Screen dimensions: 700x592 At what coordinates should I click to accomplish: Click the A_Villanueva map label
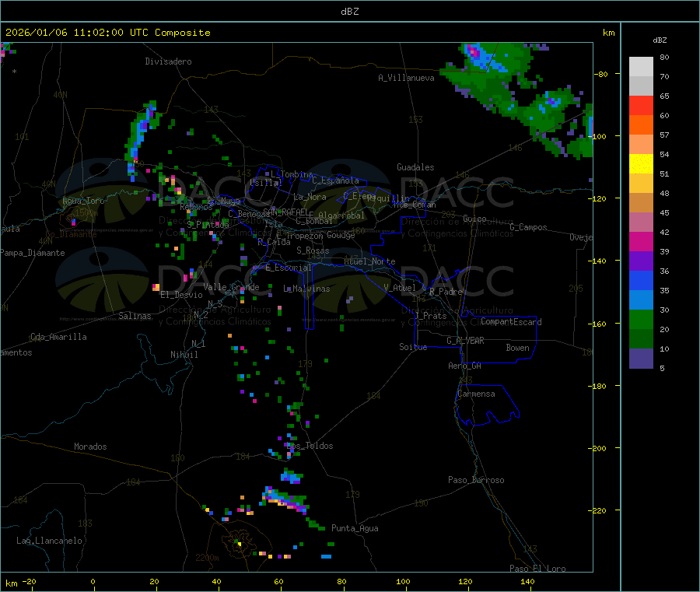406,78
